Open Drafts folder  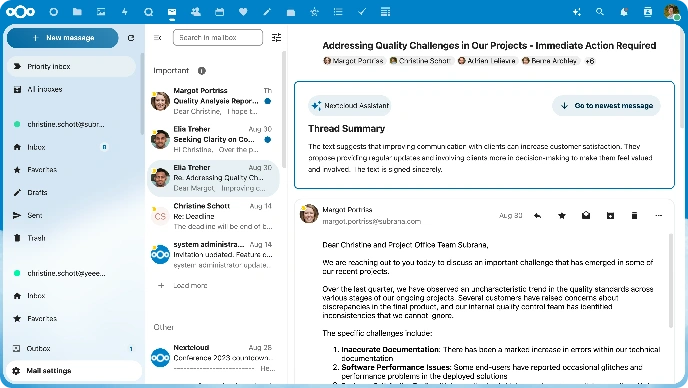click(71, 192)
